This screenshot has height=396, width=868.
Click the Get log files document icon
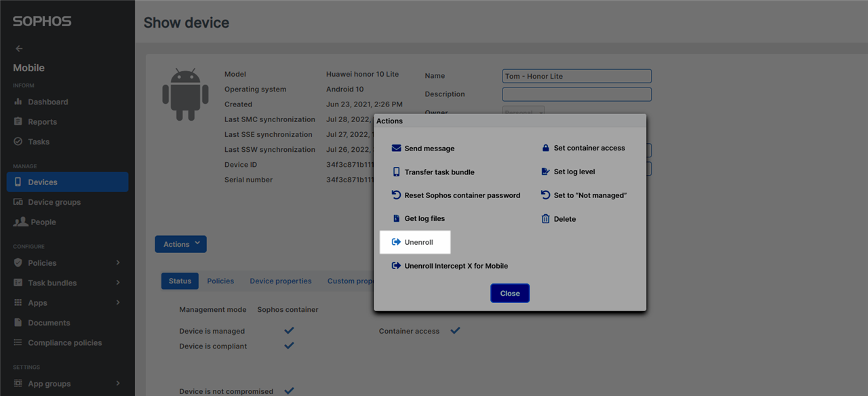[396, 219]
